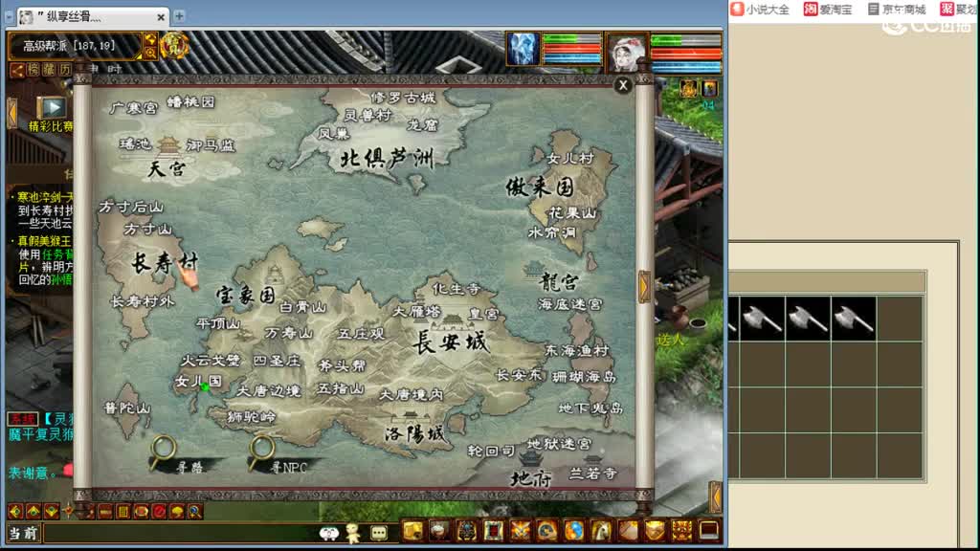Click the ornate sun emblem toolbar icon
980x551 pixels.
tap(681, 530)
